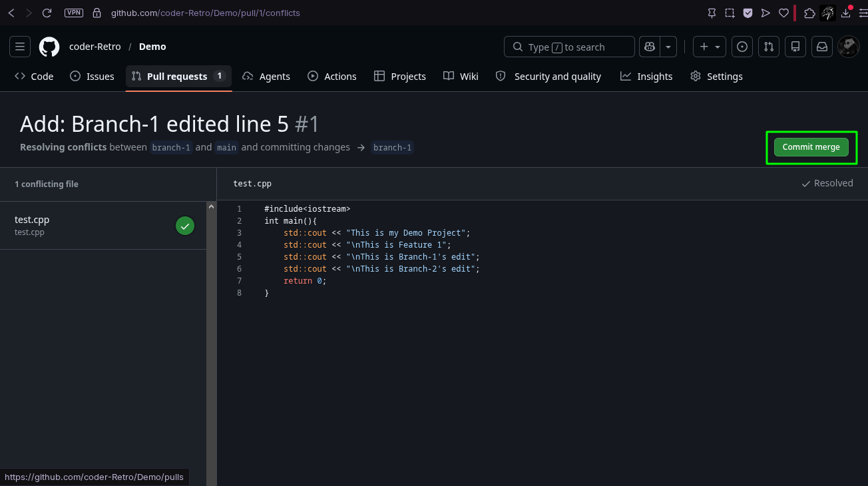Open the Issues shortcut icon in the header
The width and height of the screenshot is (868, 486).
click(742, 47)
